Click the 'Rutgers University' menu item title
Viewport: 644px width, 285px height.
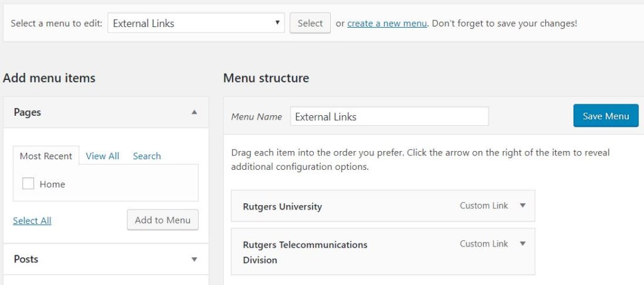tap(282, 206)
